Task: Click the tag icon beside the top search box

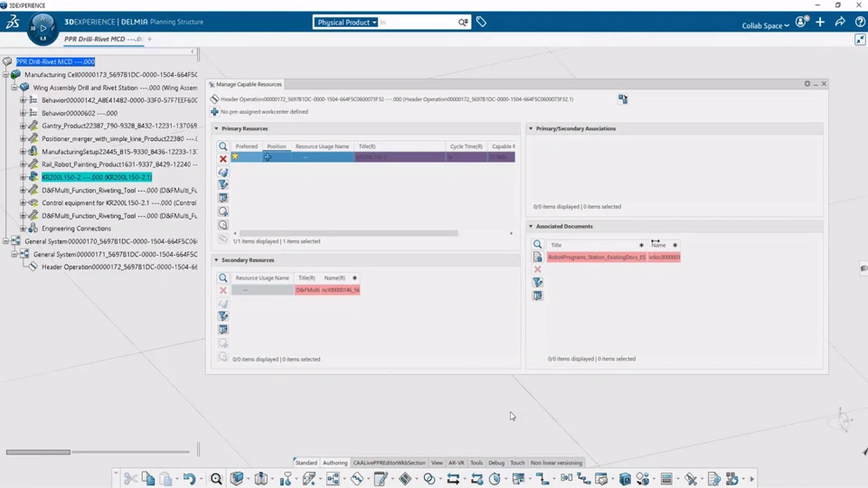Action: coord(482,22)
